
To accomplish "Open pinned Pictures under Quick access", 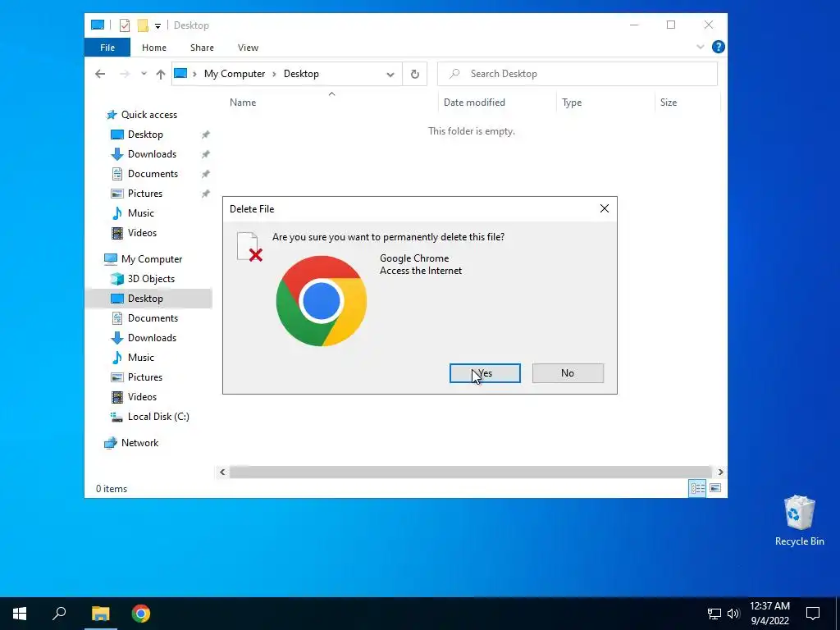I will (x=144, y=194).
